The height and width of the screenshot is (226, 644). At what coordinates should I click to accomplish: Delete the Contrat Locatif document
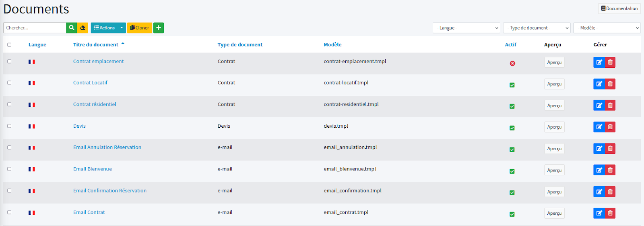coord(610,84)
